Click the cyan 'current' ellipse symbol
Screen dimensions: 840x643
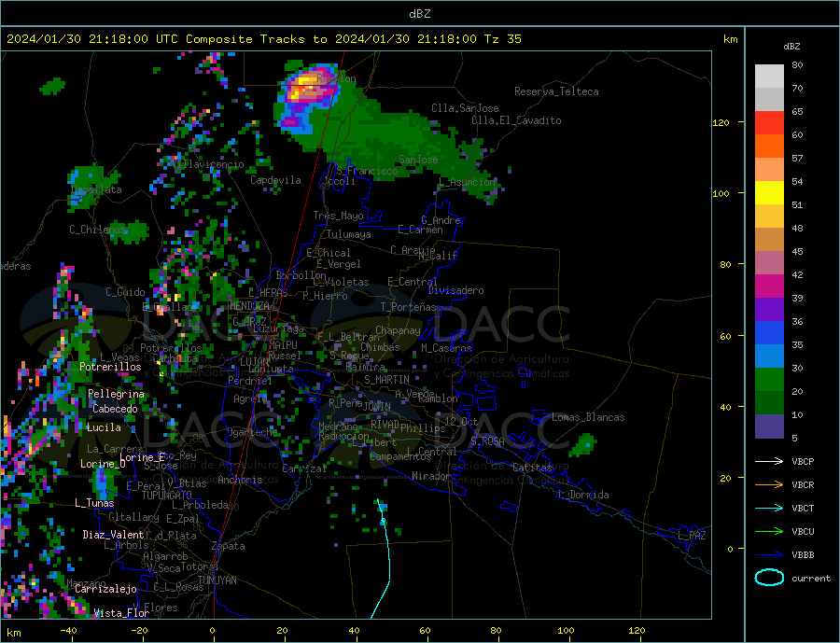click(x=769, y=578)
